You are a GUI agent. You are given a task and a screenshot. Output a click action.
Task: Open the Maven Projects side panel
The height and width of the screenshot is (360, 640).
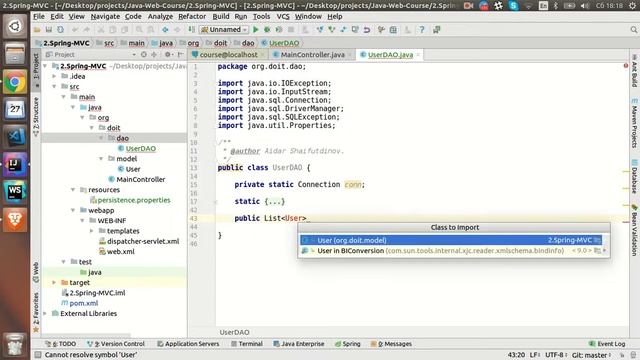click(634, 123)
